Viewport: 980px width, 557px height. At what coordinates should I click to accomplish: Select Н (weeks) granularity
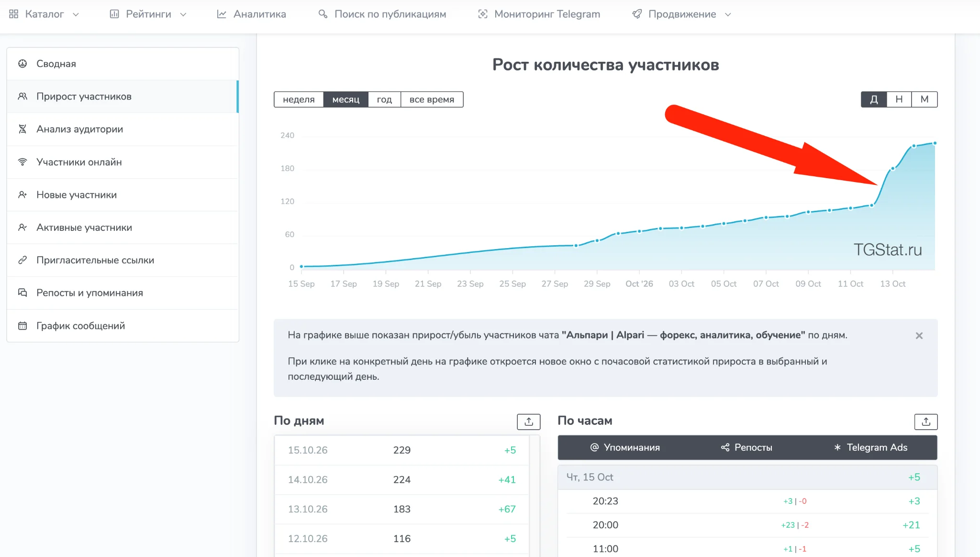pos(899,100)
